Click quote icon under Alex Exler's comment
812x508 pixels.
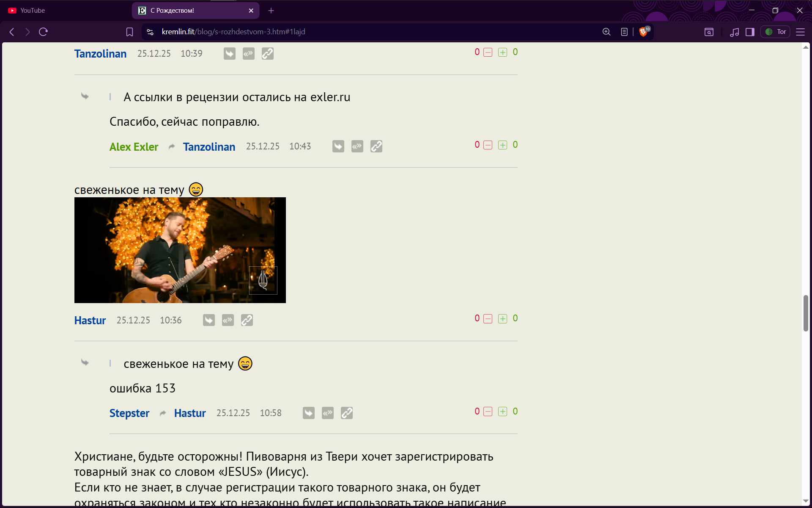click(x=357, y=146)
